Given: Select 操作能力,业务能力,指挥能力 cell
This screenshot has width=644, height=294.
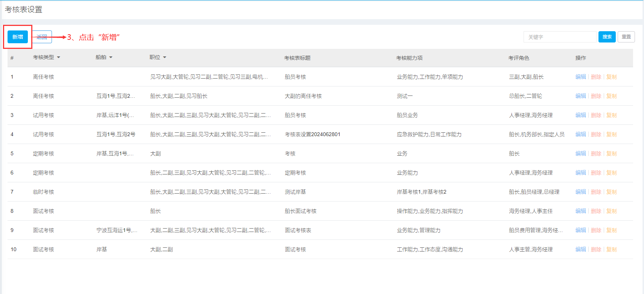Looking at the screenshot, I should (x=430, y=211).
